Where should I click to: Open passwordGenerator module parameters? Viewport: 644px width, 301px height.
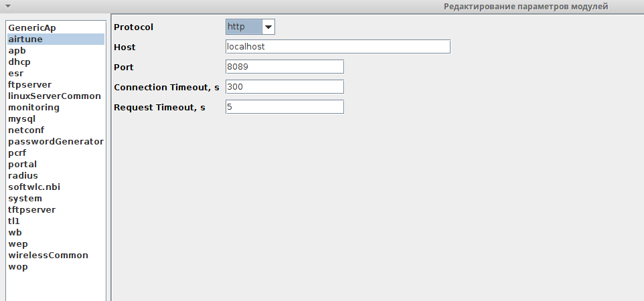click(56, 142)
